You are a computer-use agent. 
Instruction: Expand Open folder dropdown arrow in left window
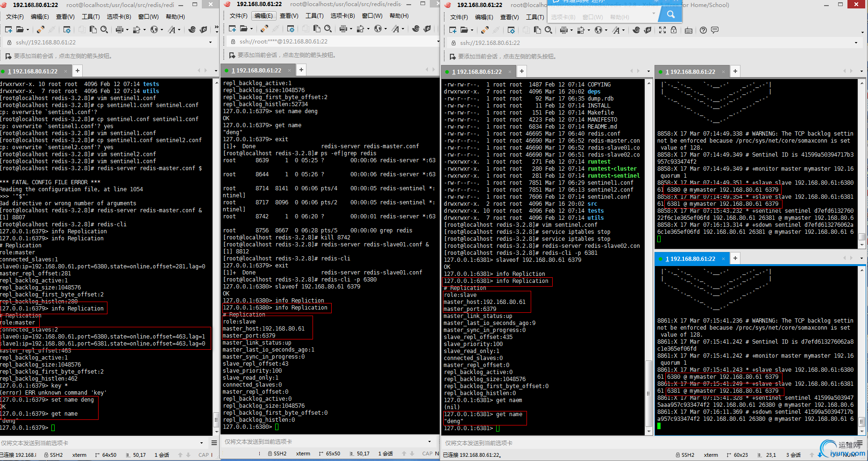(x=28, y=30)
